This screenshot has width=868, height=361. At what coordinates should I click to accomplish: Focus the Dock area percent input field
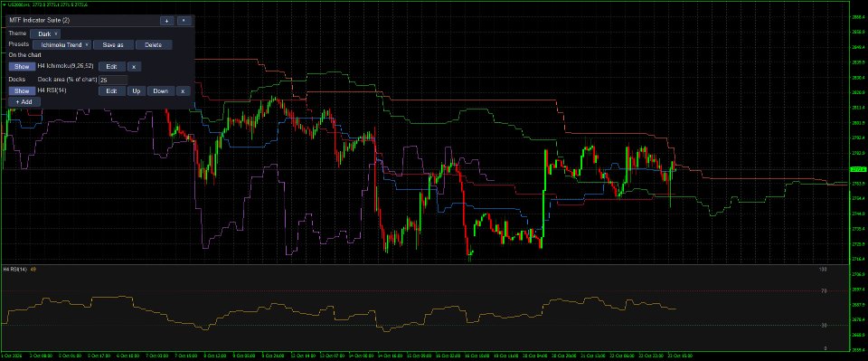tap(114, 80)
